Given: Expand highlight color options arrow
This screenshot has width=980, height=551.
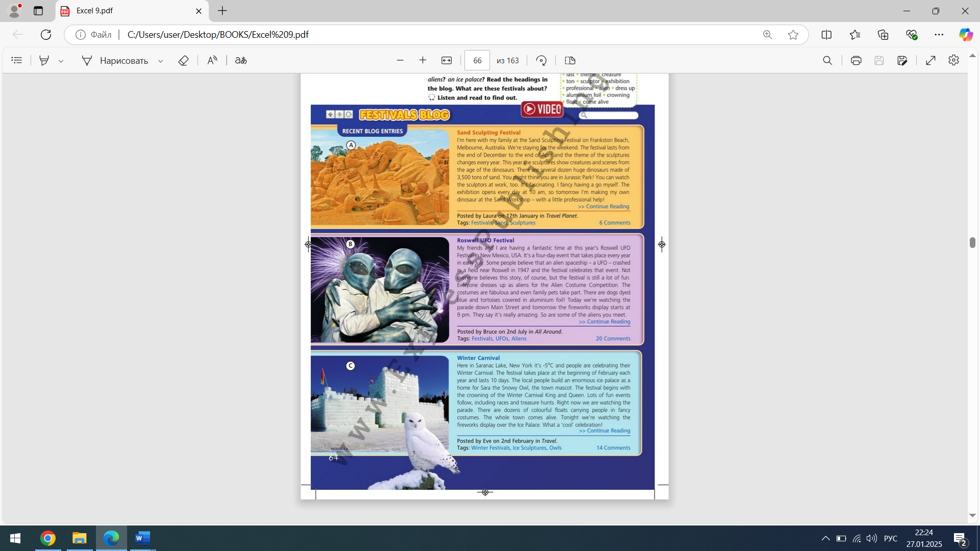Looking at the screenshot, I should click(x=61, y=61).
